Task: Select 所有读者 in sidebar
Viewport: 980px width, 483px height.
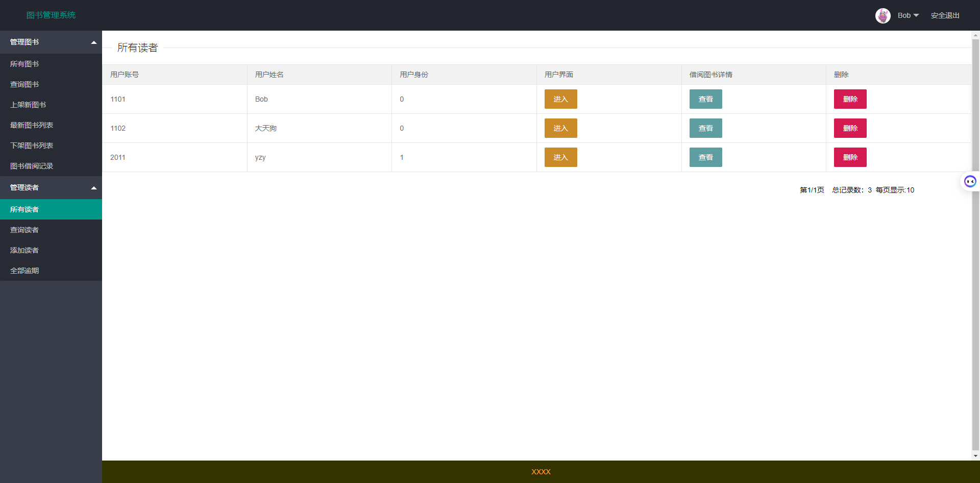Action: coord(51,209)
